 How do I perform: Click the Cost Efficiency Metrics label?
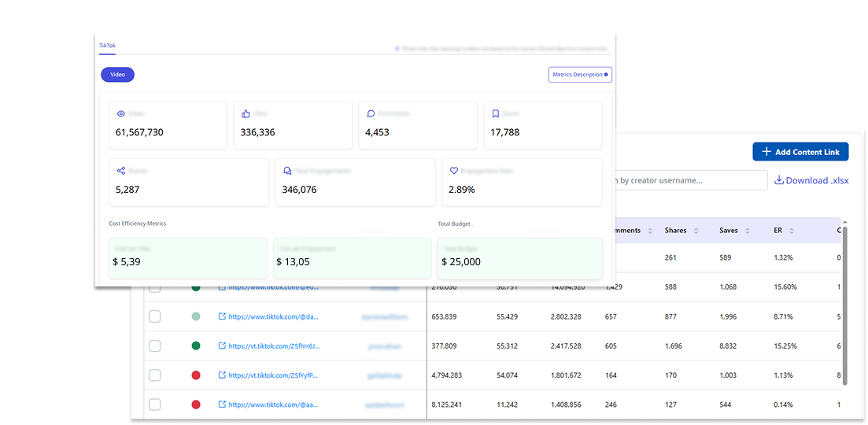[137, 224]
